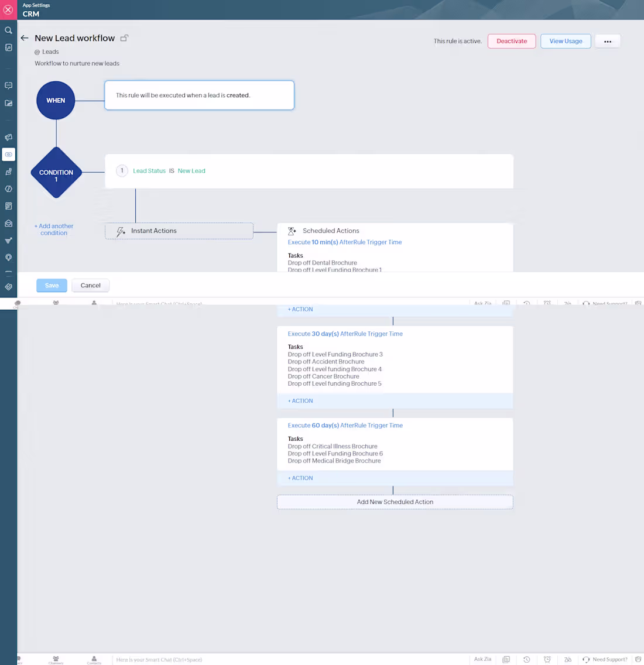Open the alarm reminder icon in bottom bar
Screen dimensions: 644x665
(x=547, y=660)
